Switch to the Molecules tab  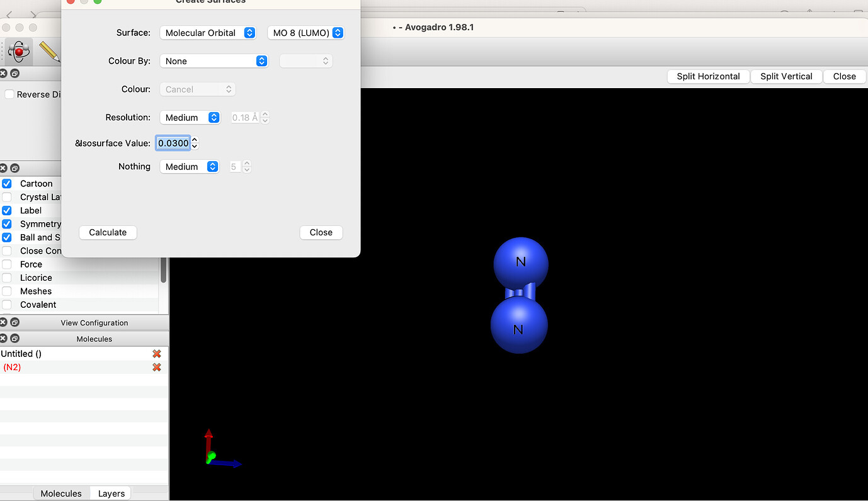[60, 493]
